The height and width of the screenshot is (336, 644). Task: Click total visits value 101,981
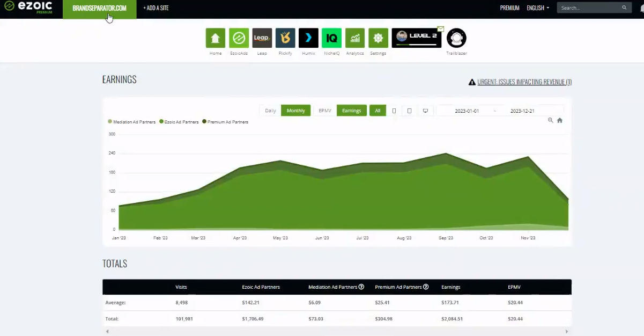click(184, 319)
